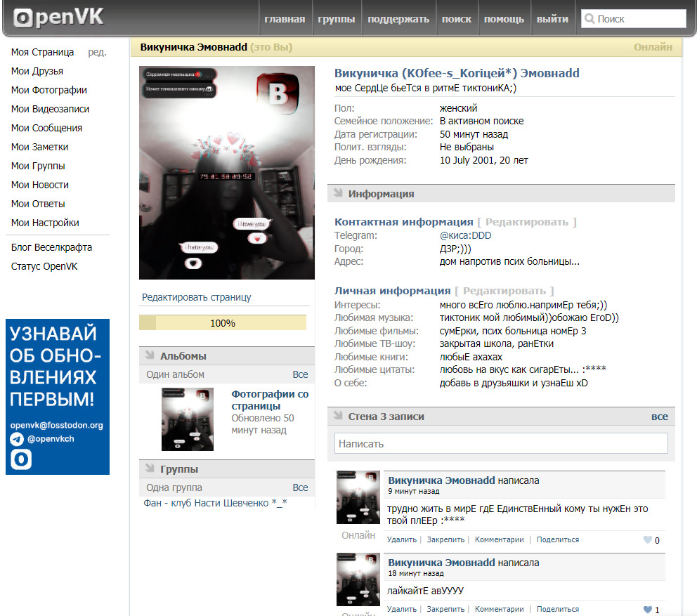Click the Викуничка (KOfee-s_Koriцей*) Эмовнadd heading
The width and height of the screenshot is (697, 616).
(x=457, y=73)
